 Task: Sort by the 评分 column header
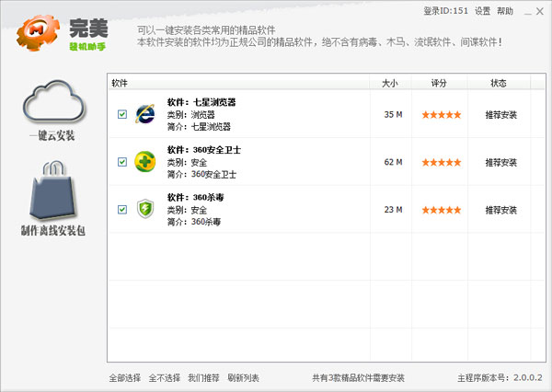440,83
